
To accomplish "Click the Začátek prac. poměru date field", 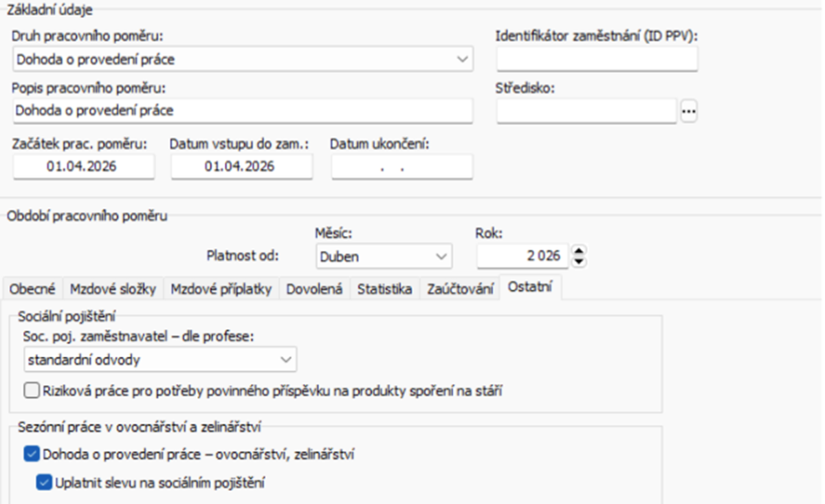I will click(x=83, y=166).
